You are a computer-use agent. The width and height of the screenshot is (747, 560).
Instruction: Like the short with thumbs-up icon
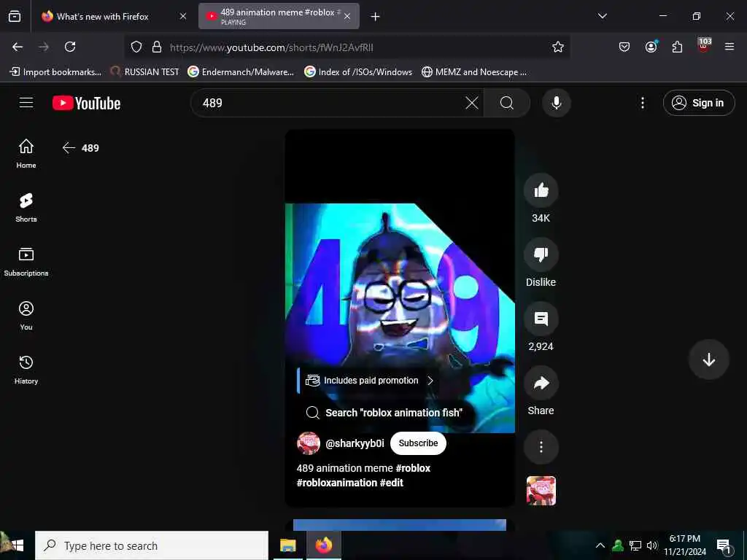click(x=541, y=190)
